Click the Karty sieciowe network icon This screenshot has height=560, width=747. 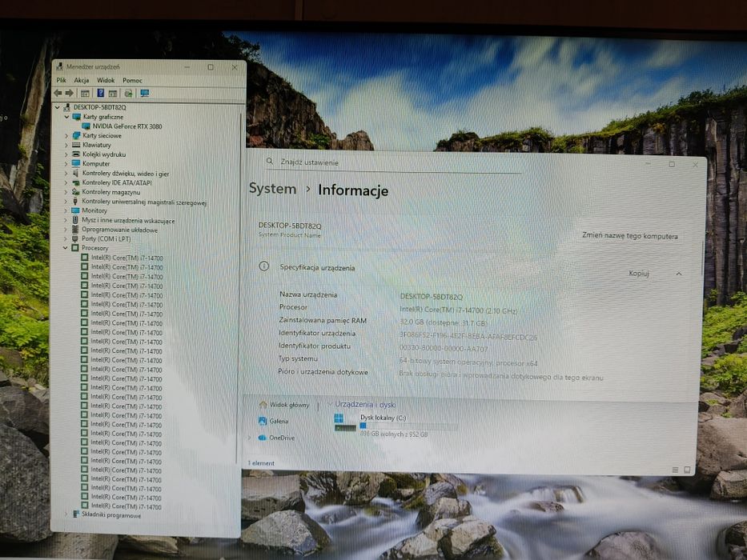pyautogui.click(x=76, y=136)
